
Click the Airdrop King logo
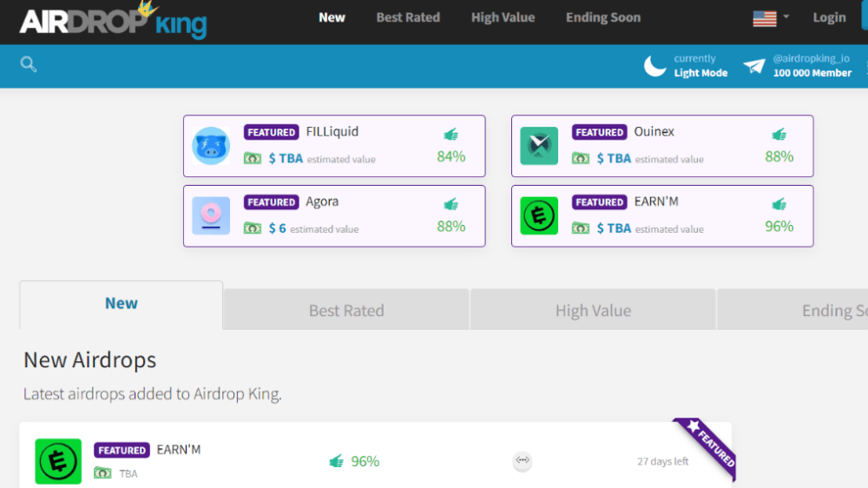(x=113, y=21)
